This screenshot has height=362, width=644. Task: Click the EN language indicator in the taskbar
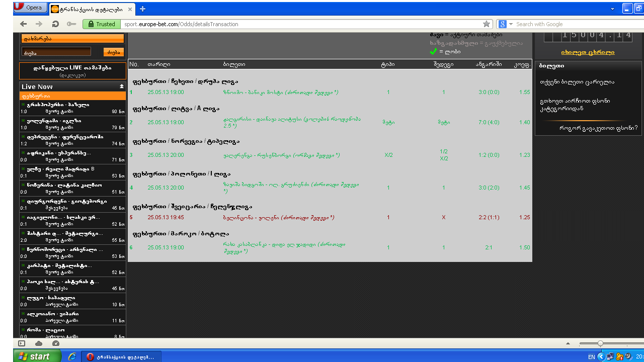click(591, 357)
